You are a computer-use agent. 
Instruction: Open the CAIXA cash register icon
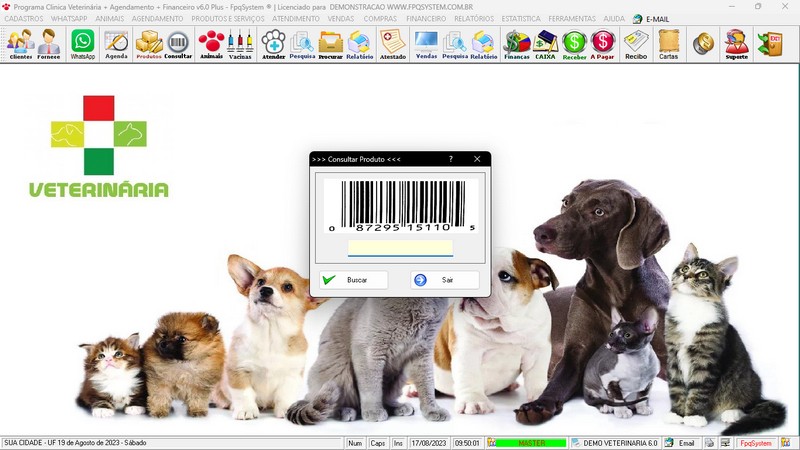[545, 43]
